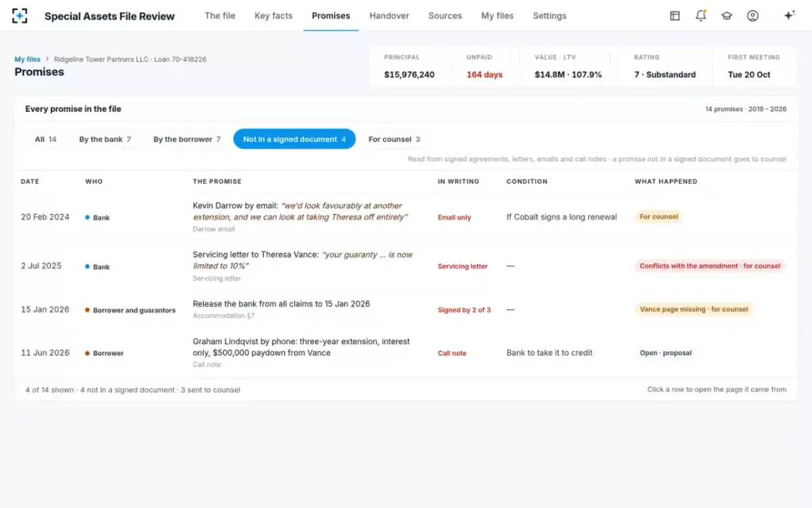Switch to the Key facts tab
This screenshot has width=812, height=508.
click(x=273, y=16)
